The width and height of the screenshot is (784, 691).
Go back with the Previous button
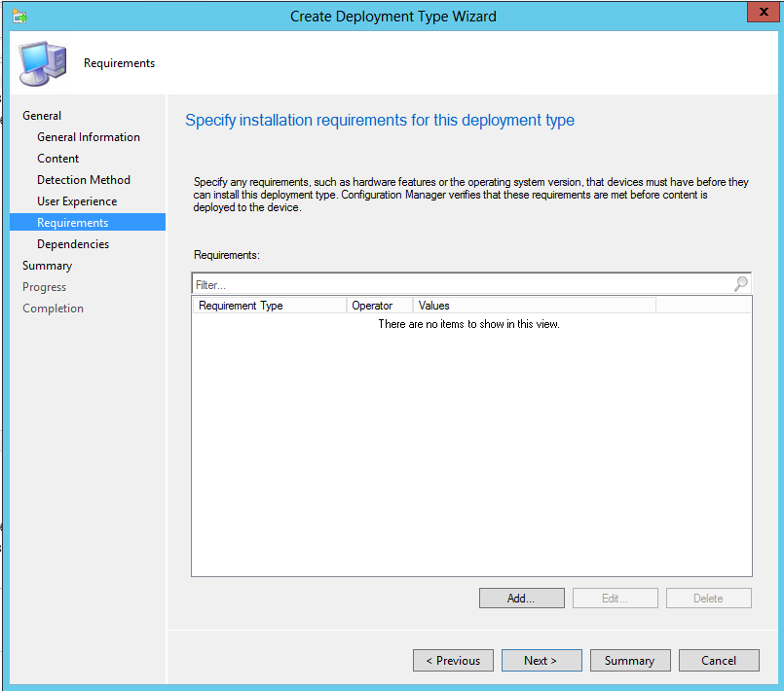coord(453,661)
